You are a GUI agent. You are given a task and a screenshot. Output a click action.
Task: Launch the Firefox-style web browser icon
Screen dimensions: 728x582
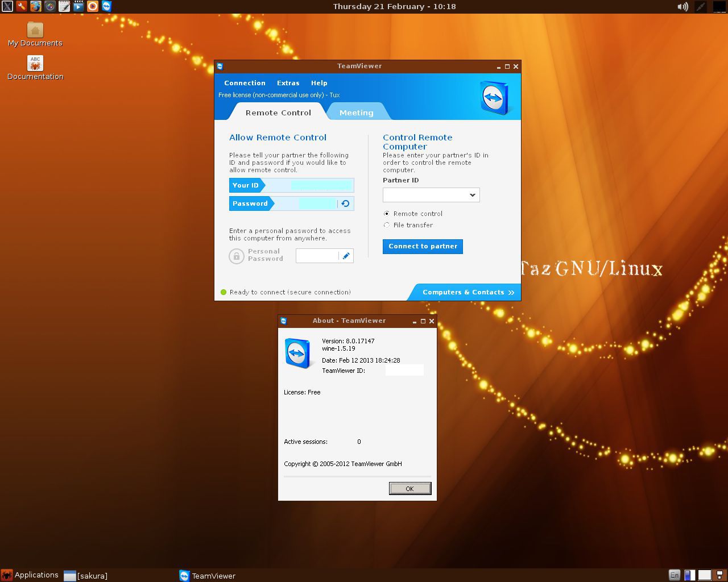35,6
